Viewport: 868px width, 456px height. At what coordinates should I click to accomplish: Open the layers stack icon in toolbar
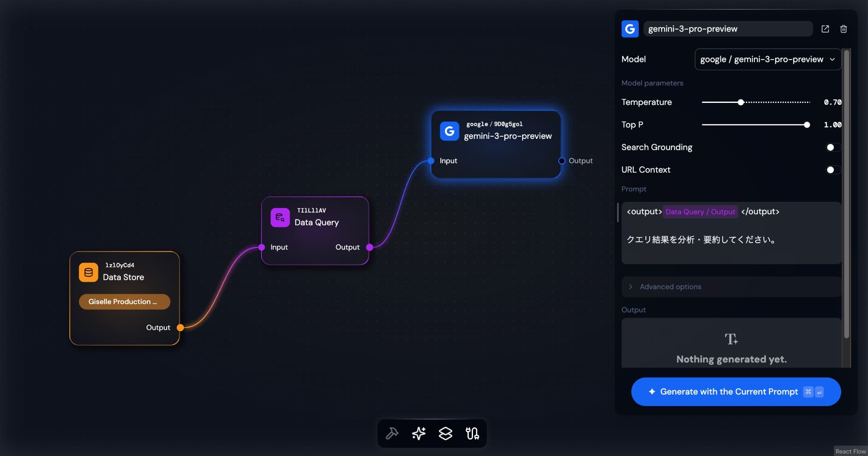(445, 433)
